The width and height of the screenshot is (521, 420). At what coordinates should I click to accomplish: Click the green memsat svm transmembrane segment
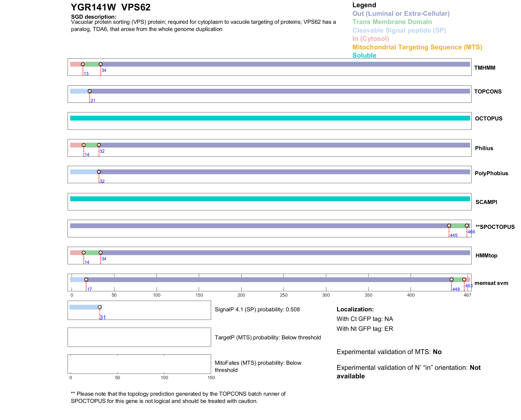coord(458,280)
